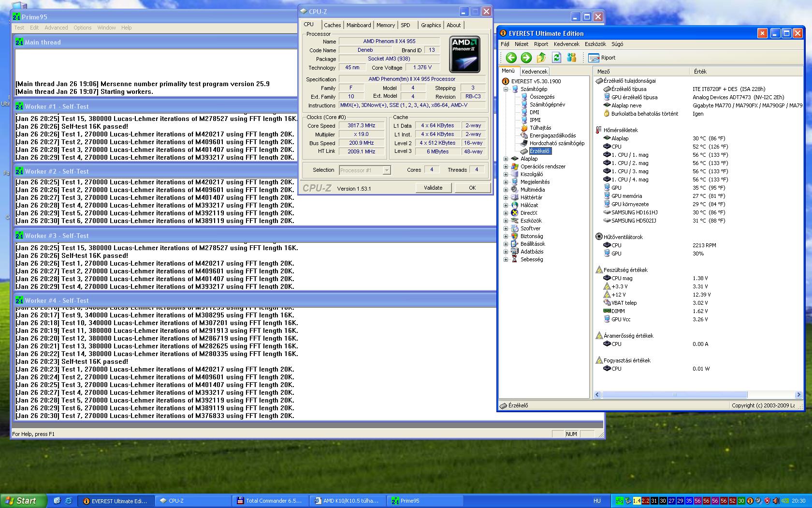Switch to the Memory tab in CPU-Z
This screenshot has height=508, width=812.
point(386,25)
